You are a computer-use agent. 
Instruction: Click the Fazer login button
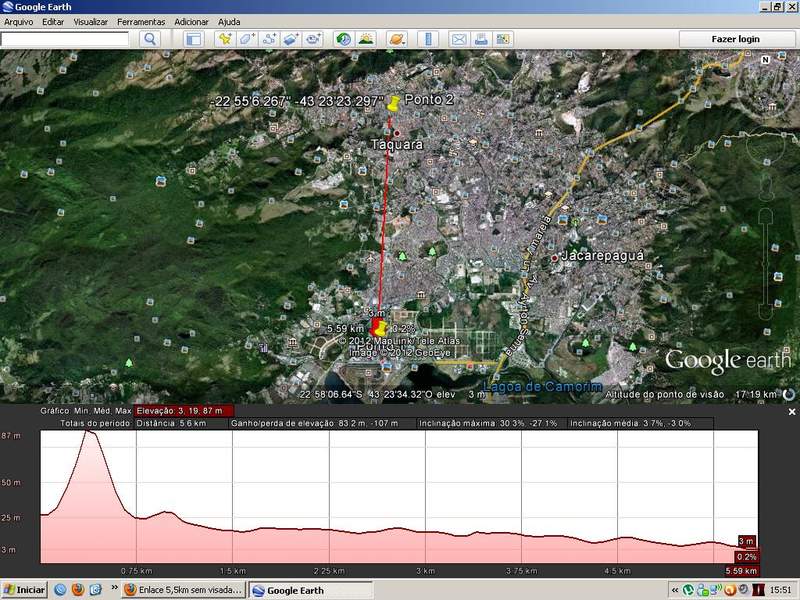(x=736, y=39)
